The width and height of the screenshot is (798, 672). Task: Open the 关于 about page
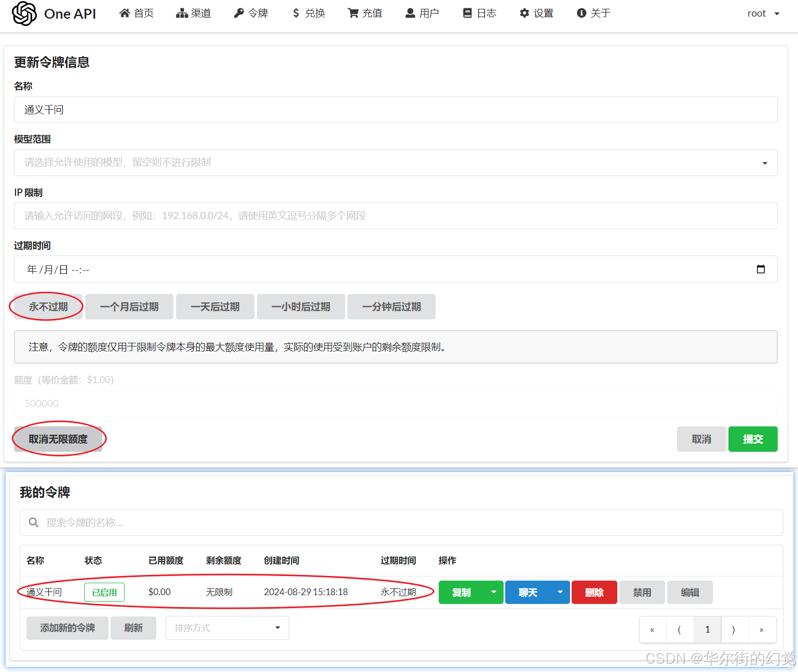click(x=593, y=14)
